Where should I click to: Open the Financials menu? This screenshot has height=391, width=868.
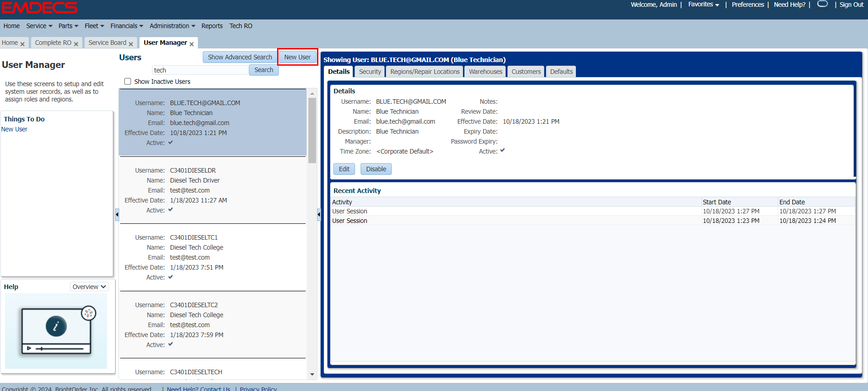click(127, 26)
